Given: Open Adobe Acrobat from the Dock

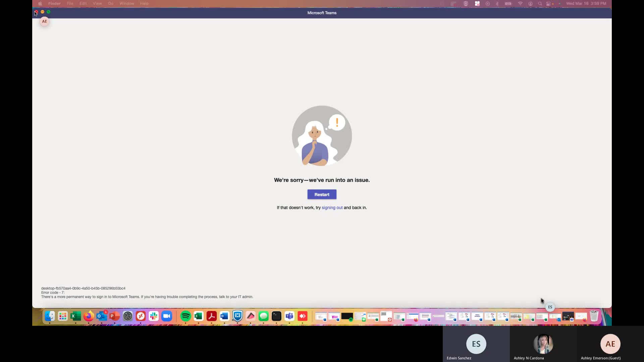Looking at the screenshot, I should point(211,316).
